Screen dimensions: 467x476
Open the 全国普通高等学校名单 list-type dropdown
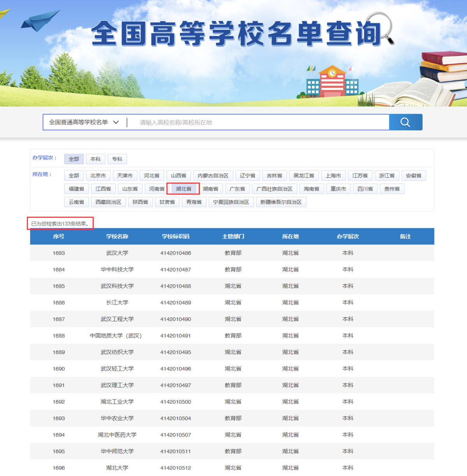coord(84,122)
